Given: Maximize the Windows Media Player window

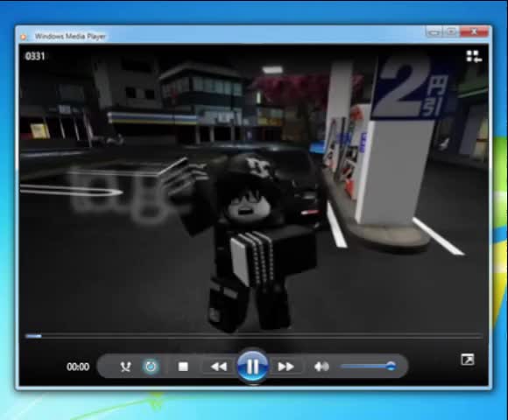Looking at the screenshot, I should (451, 32).
